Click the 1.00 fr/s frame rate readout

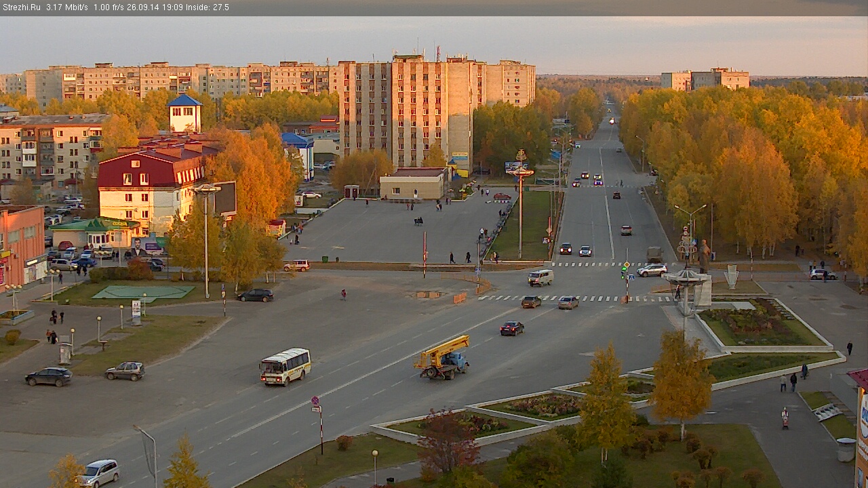coord(108,7)
